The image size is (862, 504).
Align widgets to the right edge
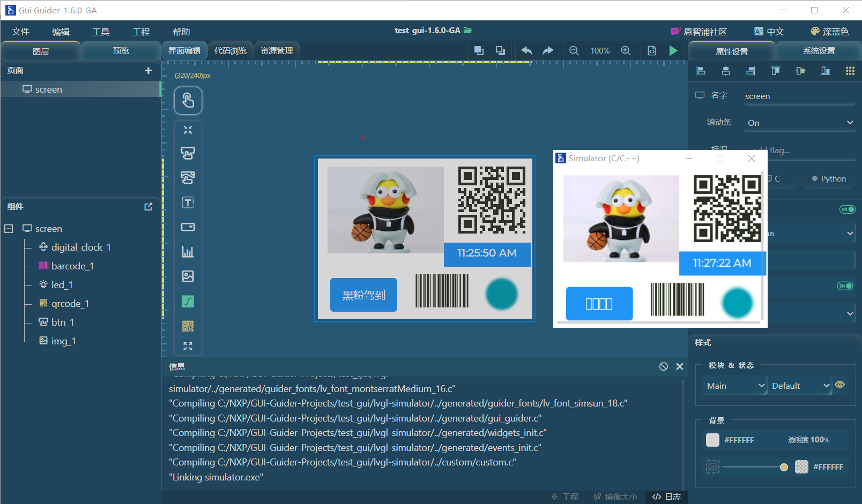(750, 71)
